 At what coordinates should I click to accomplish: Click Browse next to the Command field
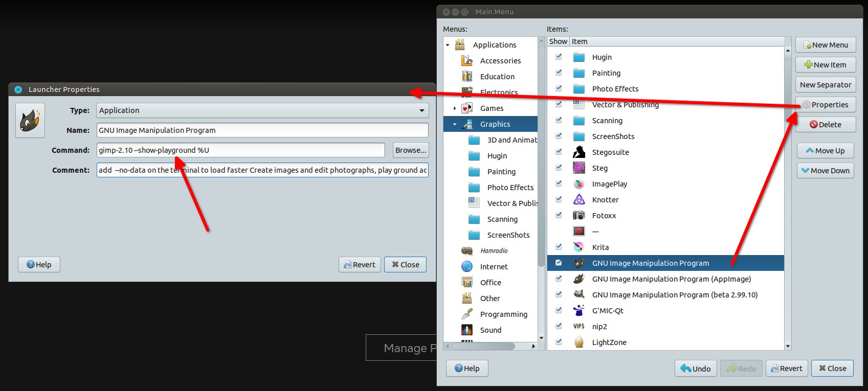tap(411, 150)
